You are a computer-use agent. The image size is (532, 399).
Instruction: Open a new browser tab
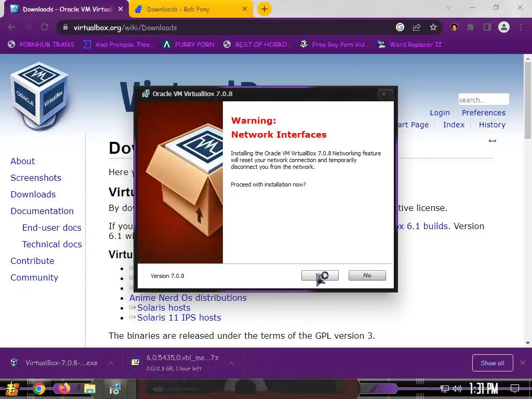(x=264, y=9)
